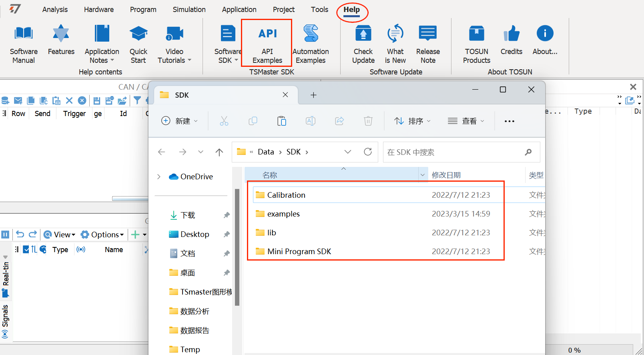
Task: Click the Check Update icon
Action: pyautogui.click(x=363, y=34)
